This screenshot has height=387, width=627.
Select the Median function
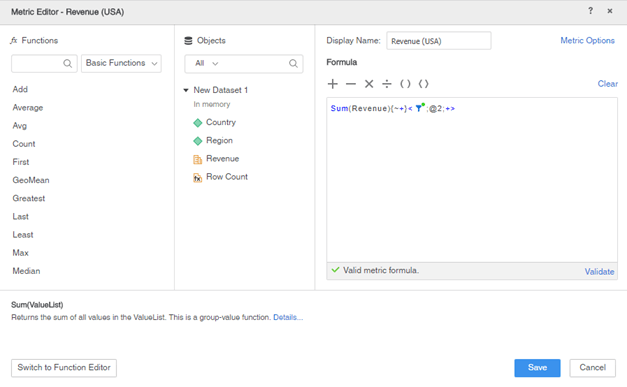coord(26,271)
